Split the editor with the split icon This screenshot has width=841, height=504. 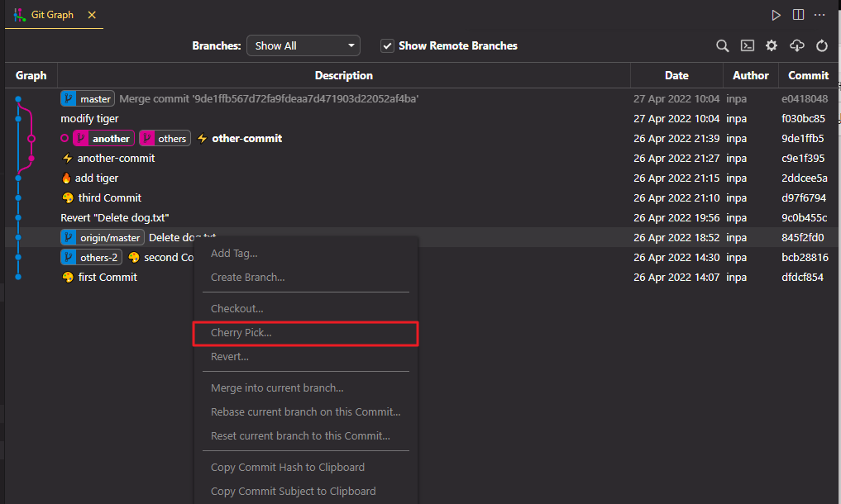[798, 15]
